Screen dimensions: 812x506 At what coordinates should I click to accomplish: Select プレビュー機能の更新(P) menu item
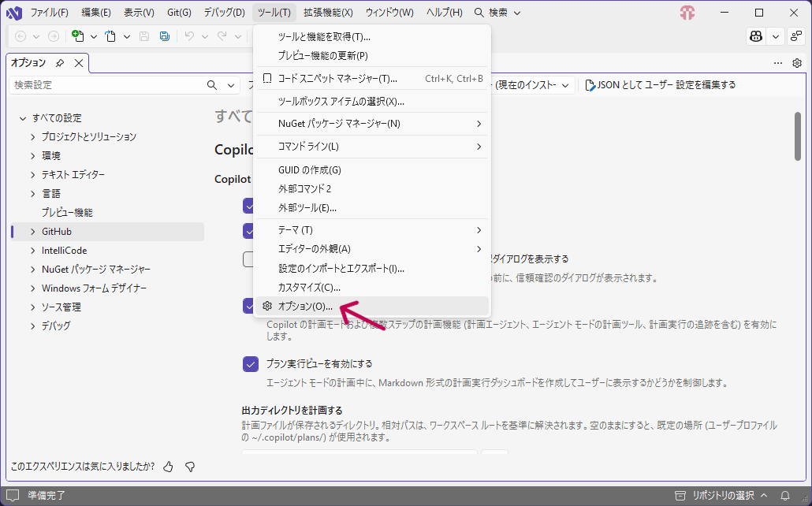pos(372,56)
